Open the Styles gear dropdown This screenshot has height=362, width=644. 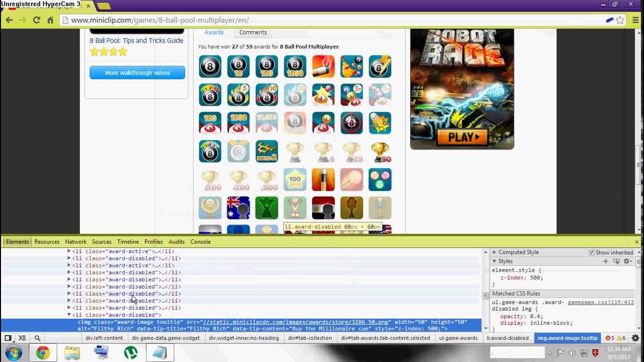pos(627,261)
